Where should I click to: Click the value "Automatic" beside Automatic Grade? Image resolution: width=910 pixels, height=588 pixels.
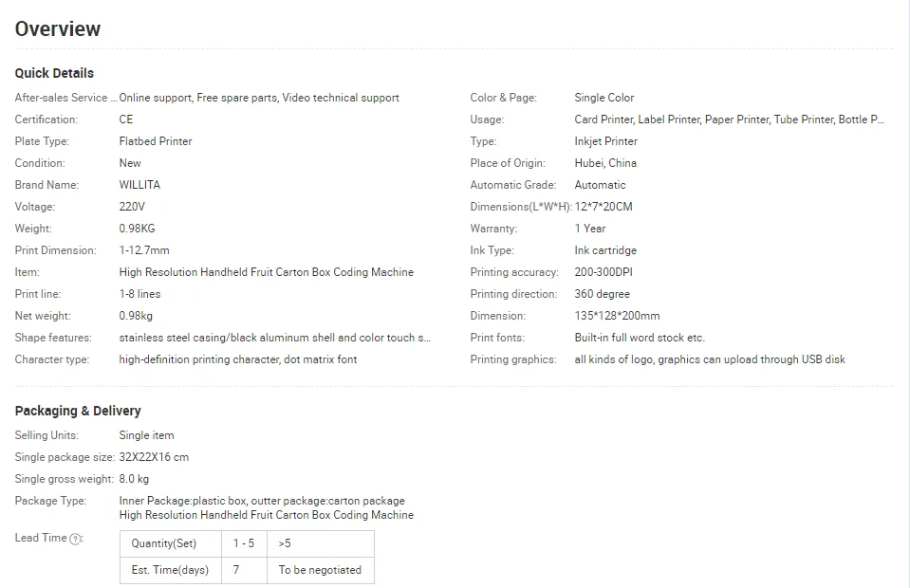pos(600,185)
